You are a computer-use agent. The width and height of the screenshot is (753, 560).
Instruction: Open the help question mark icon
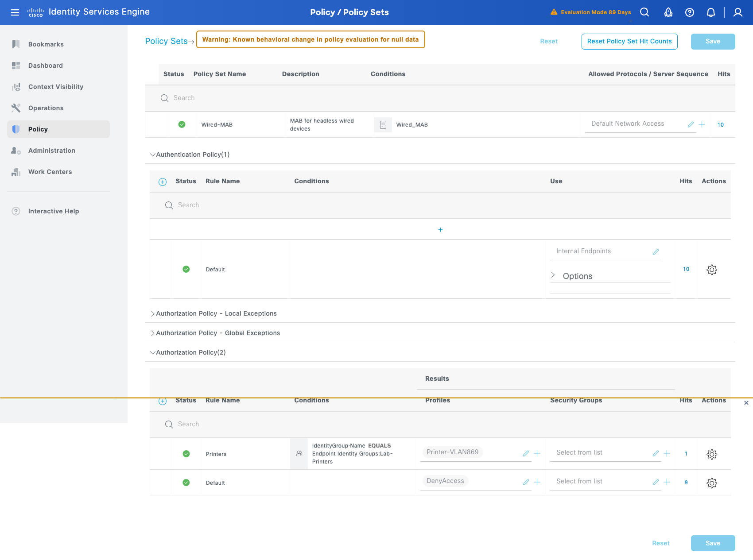point(690,12)
